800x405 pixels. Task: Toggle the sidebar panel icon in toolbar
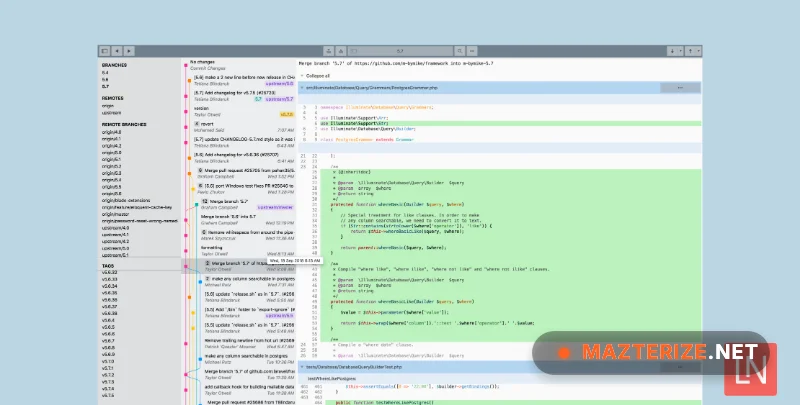tap(105, 51)
